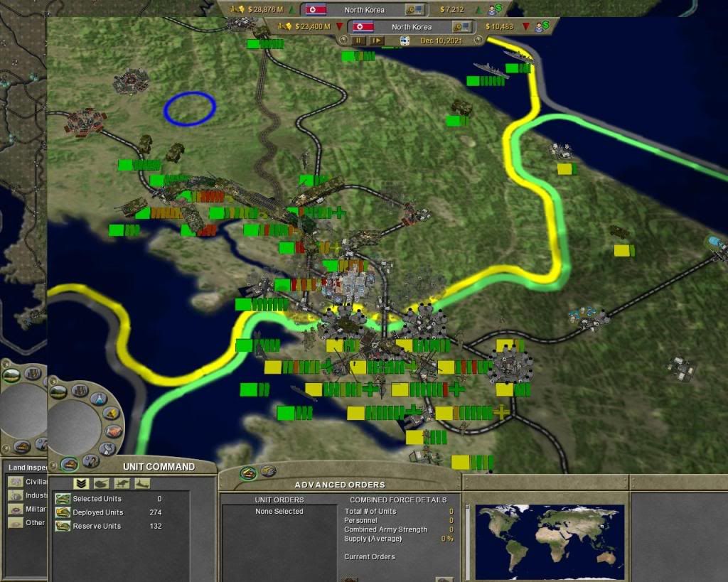Open the back window's computer options icon
Image resolution: width=728 pixels, height=582 pixels.
click(x=414, y=9)
